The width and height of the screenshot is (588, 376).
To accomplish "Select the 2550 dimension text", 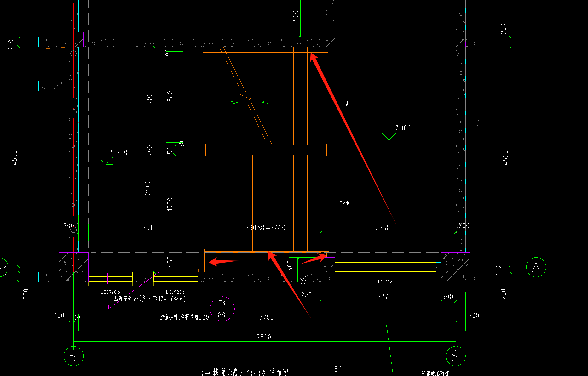I will click(x=383, y=228).
